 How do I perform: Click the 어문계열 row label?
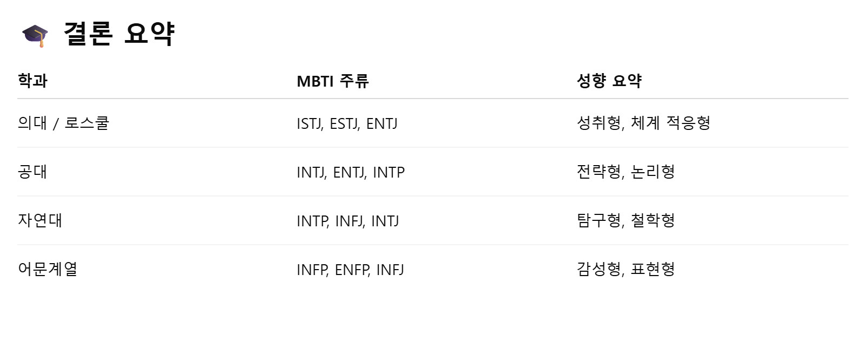(48, 269)
